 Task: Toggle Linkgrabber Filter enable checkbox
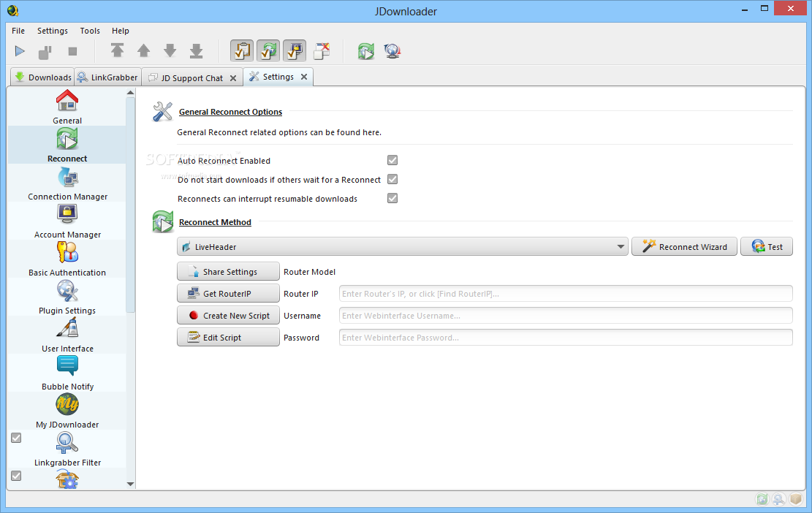16,438
